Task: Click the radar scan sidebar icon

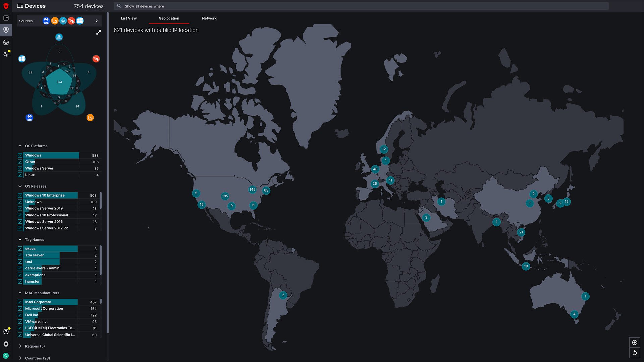Action: pos(6,42)
